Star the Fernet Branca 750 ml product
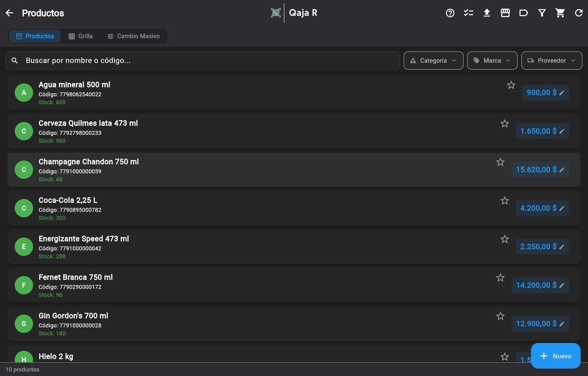 [x=500, y=278]
